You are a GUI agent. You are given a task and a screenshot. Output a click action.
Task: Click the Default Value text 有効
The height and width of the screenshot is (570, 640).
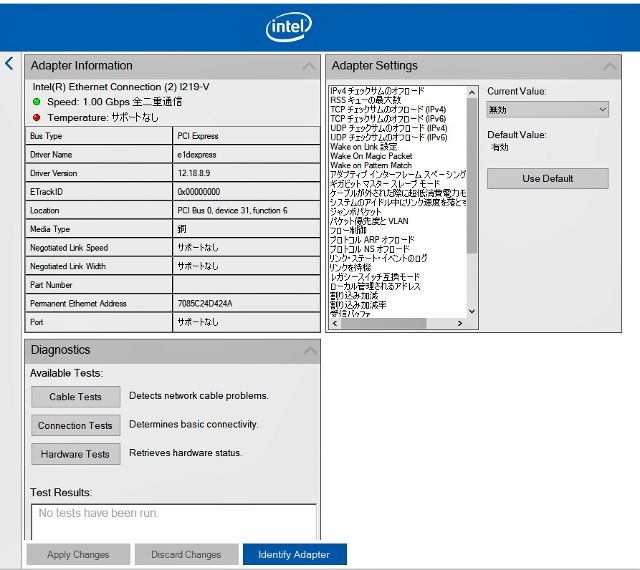click(x=500, y=147)
